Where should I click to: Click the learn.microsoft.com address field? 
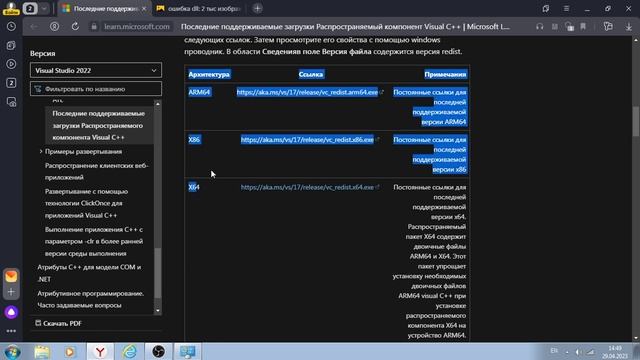pos(136,27)
